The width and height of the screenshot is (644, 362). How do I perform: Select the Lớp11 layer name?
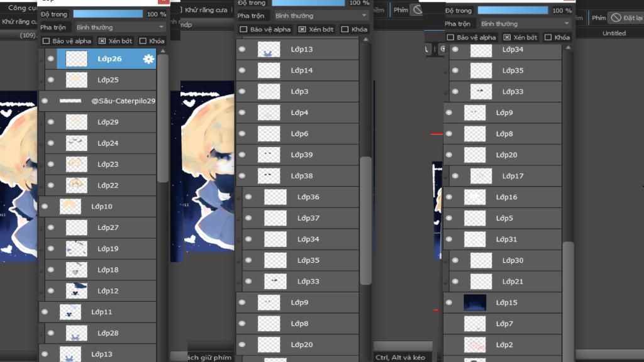[x=101, y=312]
